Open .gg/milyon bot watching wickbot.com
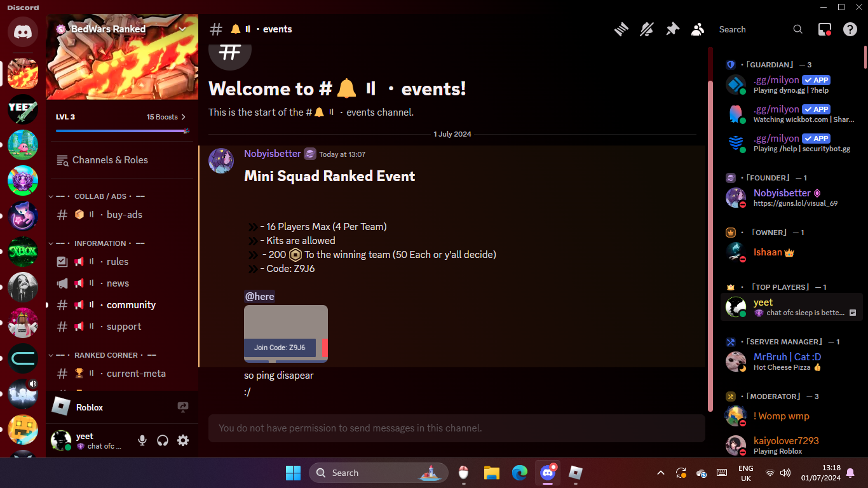 (x=792, y=114)
